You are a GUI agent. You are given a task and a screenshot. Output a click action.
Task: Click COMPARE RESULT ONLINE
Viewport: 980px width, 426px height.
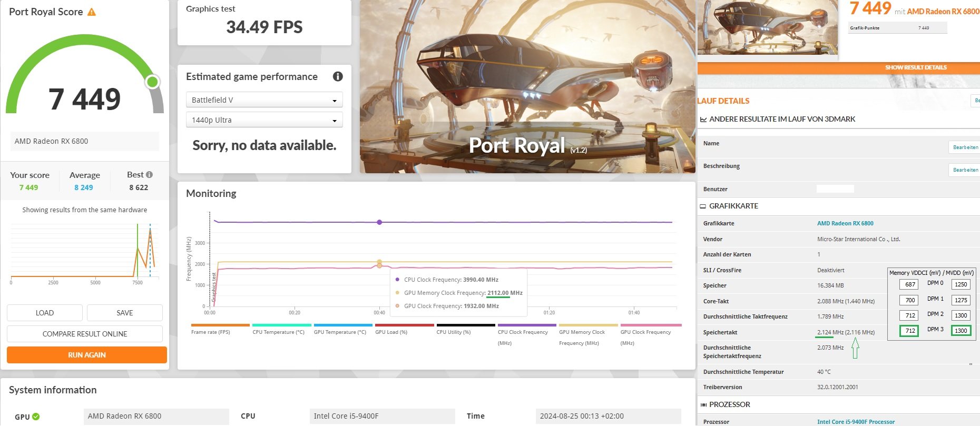pyautogui.click(x=85, y=334)
